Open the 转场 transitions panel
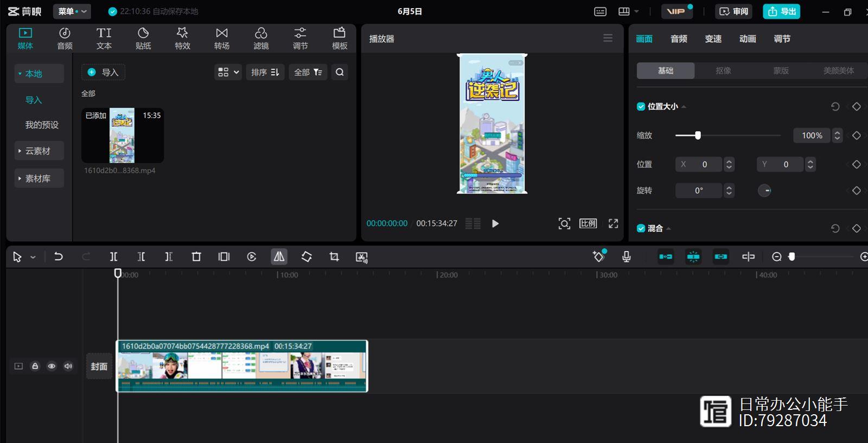The height and width of the screenshot is (443, 868). pos(222,38)
